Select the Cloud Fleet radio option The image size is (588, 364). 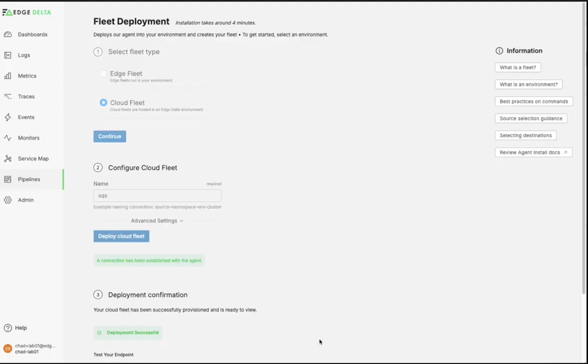[103, 103]
